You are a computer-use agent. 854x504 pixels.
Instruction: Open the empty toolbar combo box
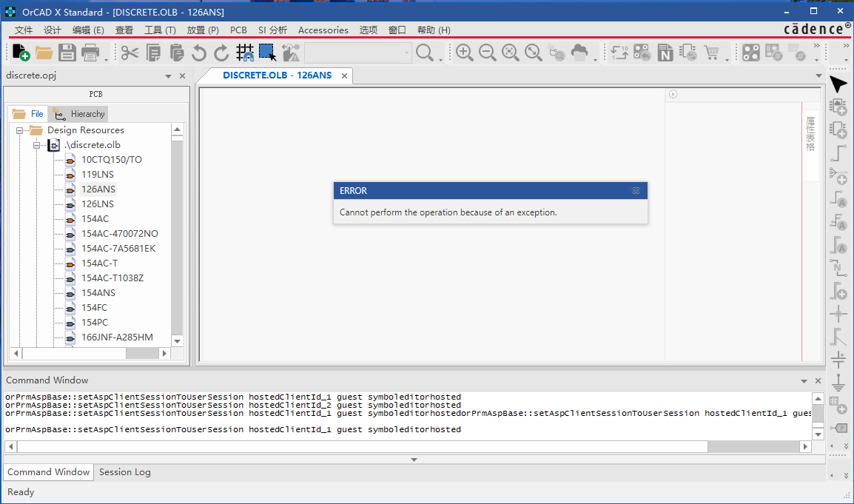click(x=357, y=53)
